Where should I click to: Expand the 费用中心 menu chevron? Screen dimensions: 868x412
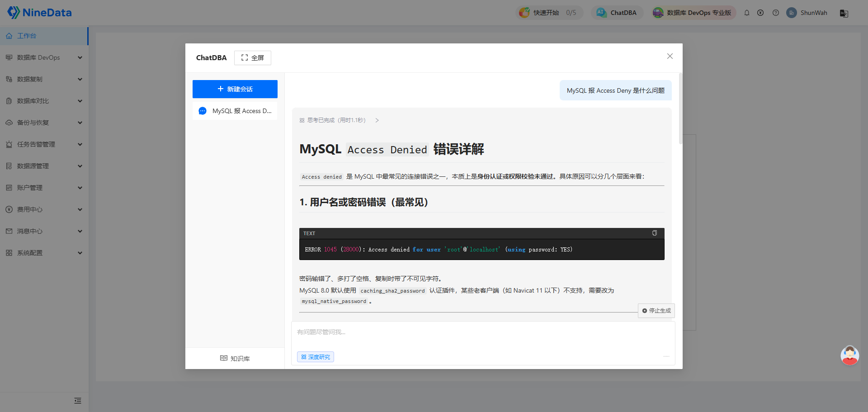[x=80, y=209]
